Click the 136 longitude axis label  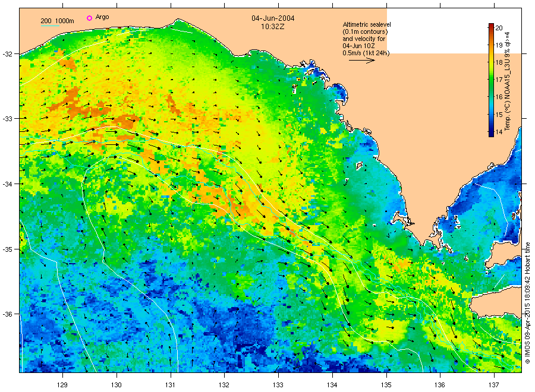point(440,385)
